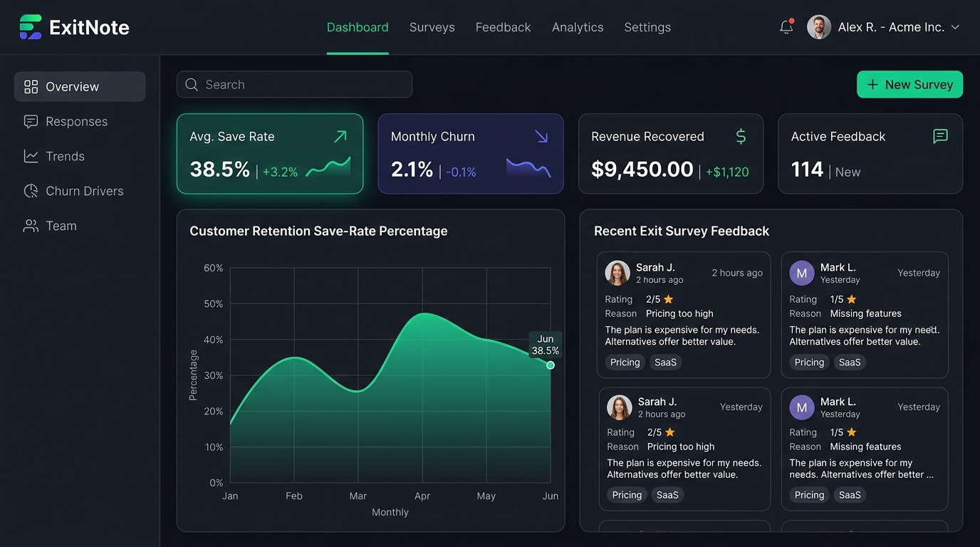Image resolution: width=980 pixels, height=547 pixels.
Task: Click the down-right arrow on Monthly Churn
Action: tap(541, 136)
